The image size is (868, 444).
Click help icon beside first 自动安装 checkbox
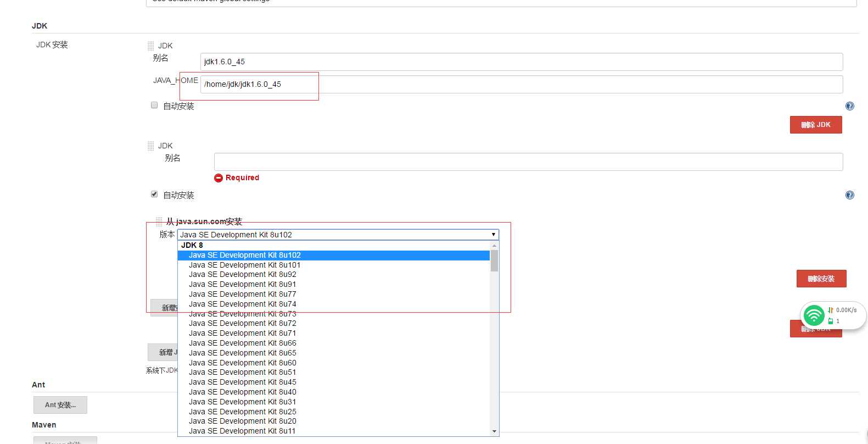[x=849, y=106]
